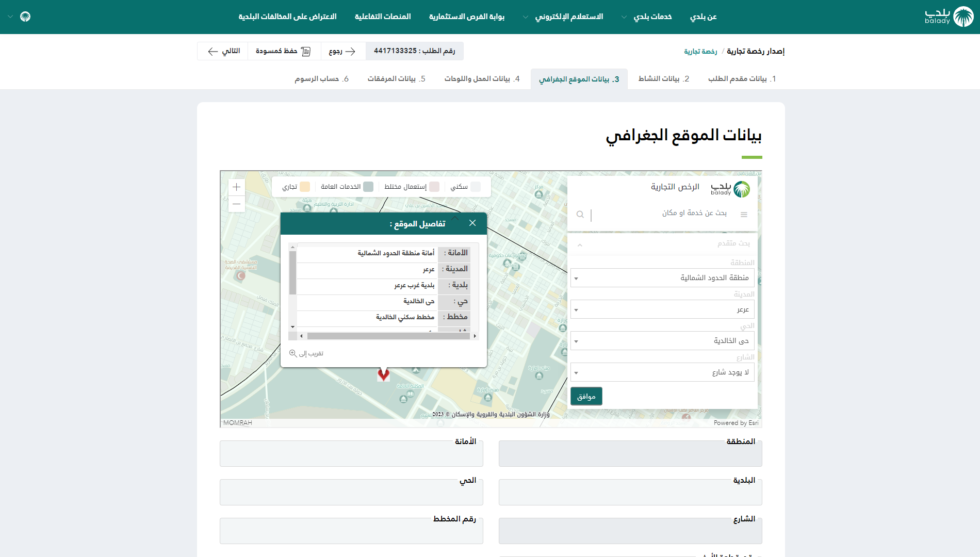Zoom out the map with minus button
The height and width of the screenshot is (557, 980).
[236, 204]
